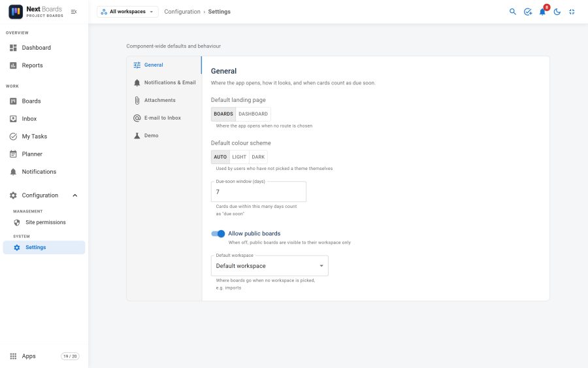The width and height of the screenshot is (588, 368).
Task: Set colour scheme to DARK
Action: tap(258, 157)
